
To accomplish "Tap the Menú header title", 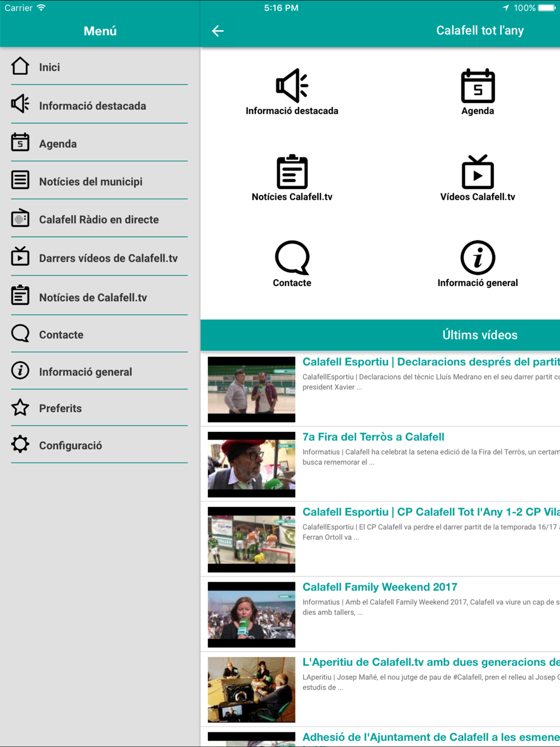I will tap(100, 31).
